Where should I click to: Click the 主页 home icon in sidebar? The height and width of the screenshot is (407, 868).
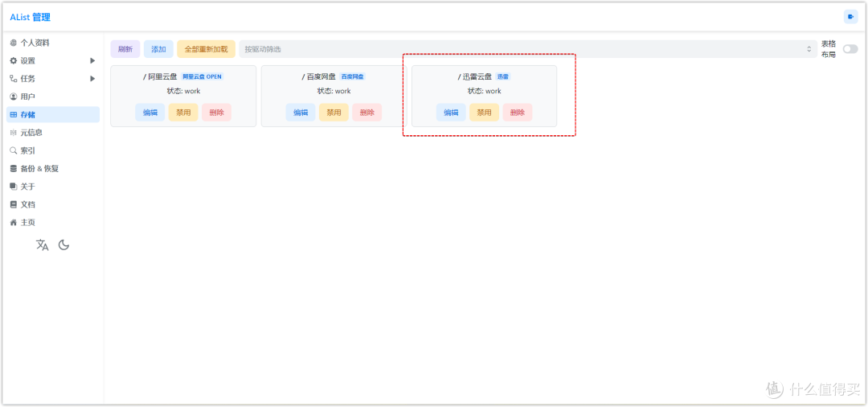[x=14, y=223]
